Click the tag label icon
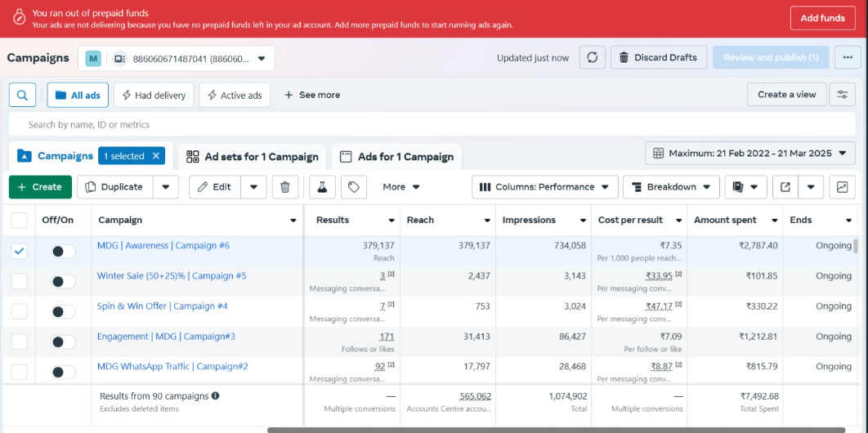The height and width of the screenshot is (433, 868). point(353,187)
